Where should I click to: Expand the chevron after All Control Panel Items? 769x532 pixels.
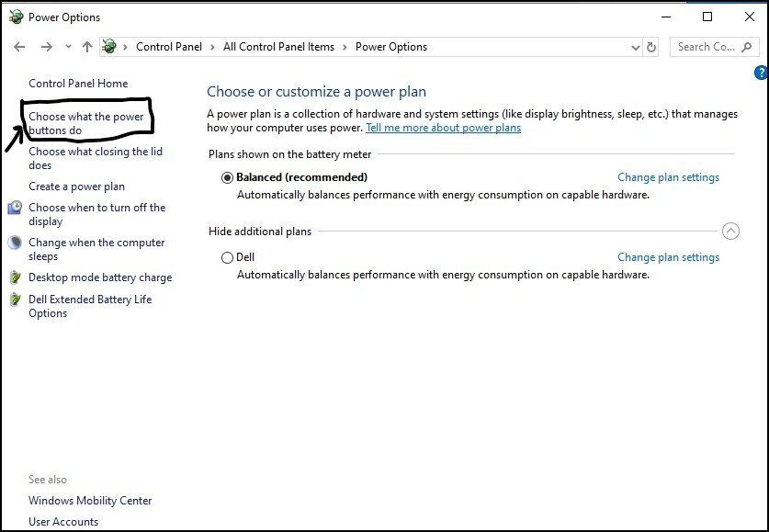tap(345, 47)
